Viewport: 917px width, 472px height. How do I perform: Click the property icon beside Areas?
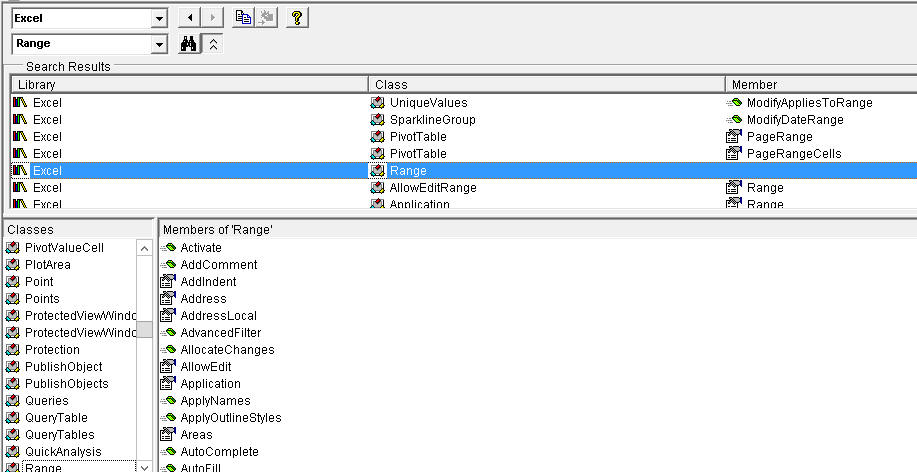pyautogui.click(x=168, y=434)
